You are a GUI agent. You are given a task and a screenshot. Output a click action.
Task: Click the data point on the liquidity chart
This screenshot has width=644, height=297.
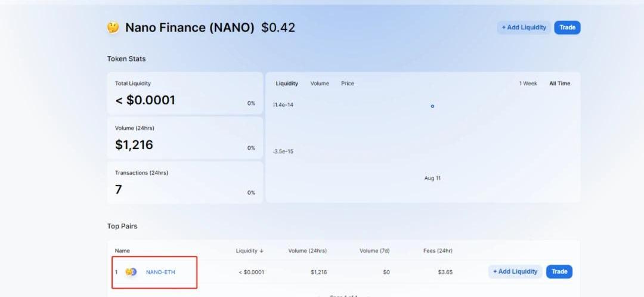coord(432,106)
